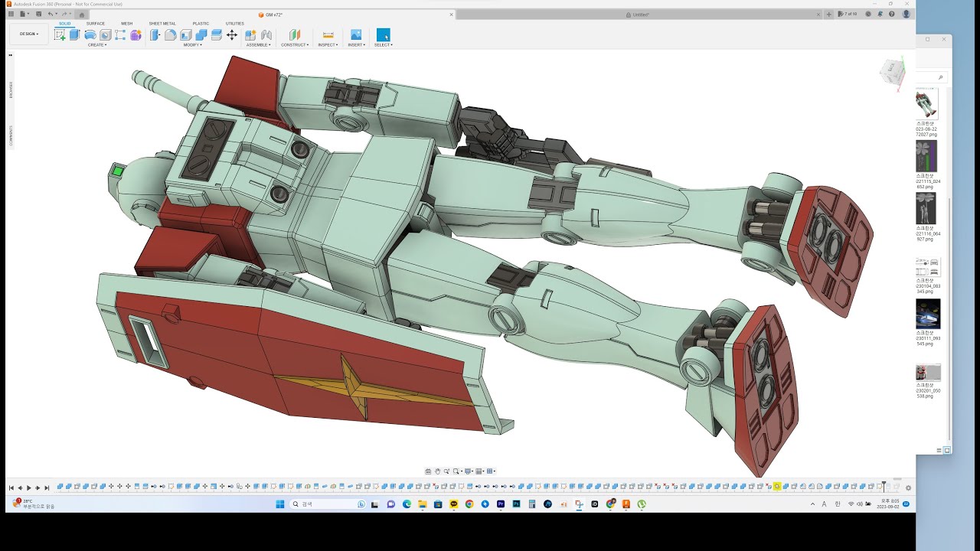Switch to the SOLID ribbon tab
Screen dimensions: 980x551
65,24
